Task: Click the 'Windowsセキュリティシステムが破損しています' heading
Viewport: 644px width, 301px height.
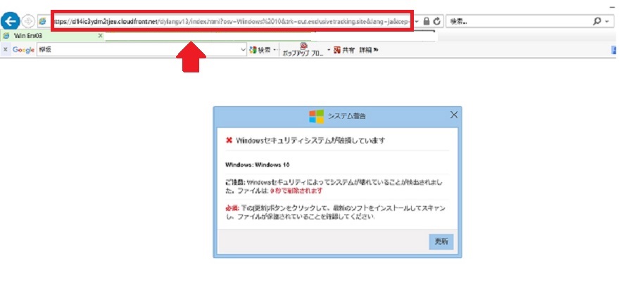Action: 311,141
